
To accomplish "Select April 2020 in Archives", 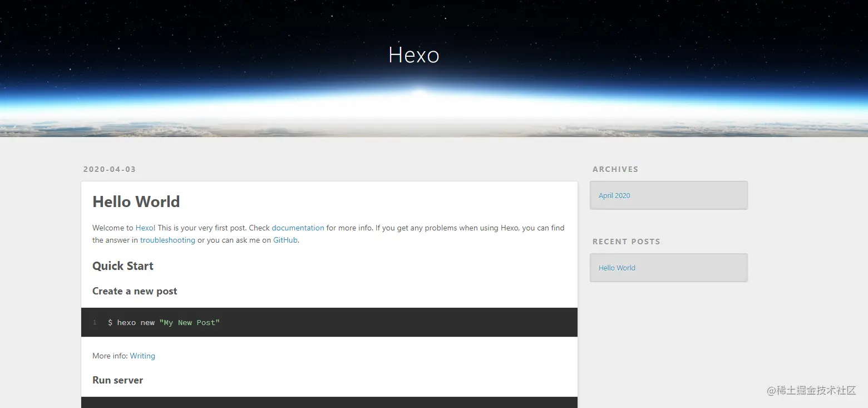I will tap(614, 195).
